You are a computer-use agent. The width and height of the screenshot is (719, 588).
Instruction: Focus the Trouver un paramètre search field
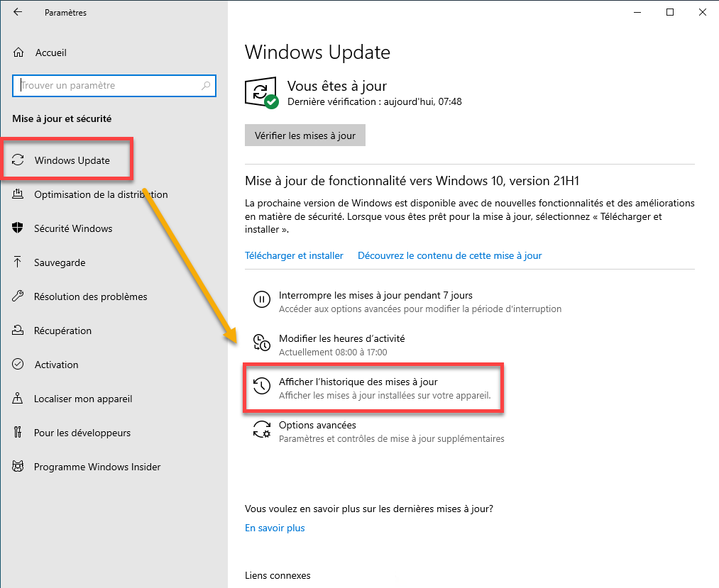pyautogui.click(x=114, y=86)
